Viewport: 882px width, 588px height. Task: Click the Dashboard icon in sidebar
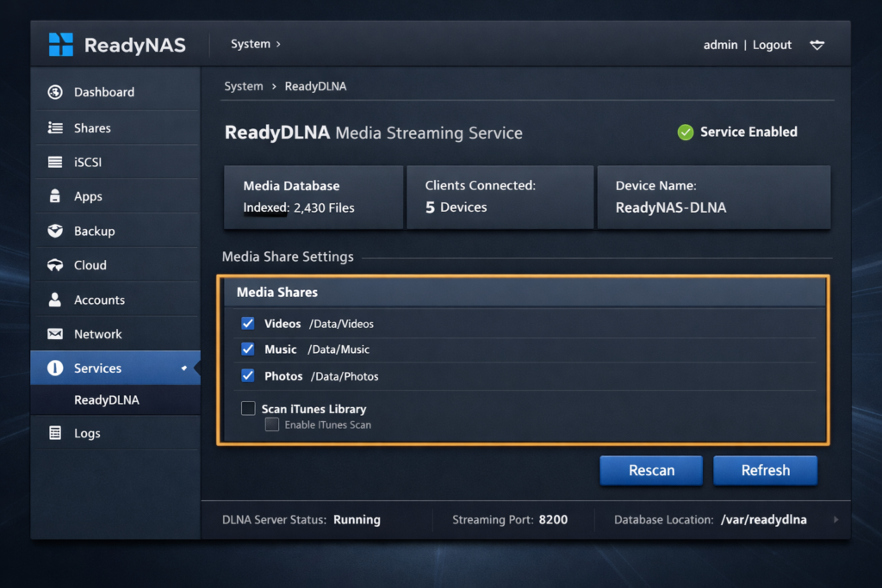(x=55, y=92)
